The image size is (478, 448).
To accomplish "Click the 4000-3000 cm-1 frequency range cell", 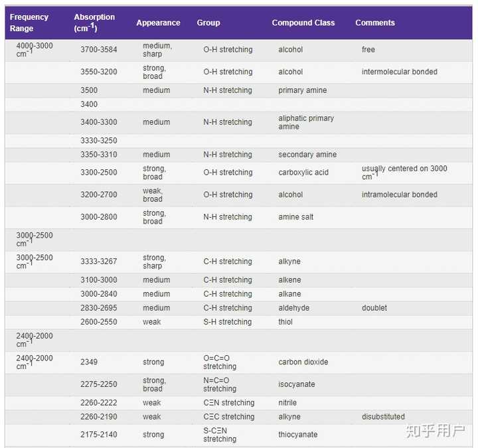I will 35,50.
